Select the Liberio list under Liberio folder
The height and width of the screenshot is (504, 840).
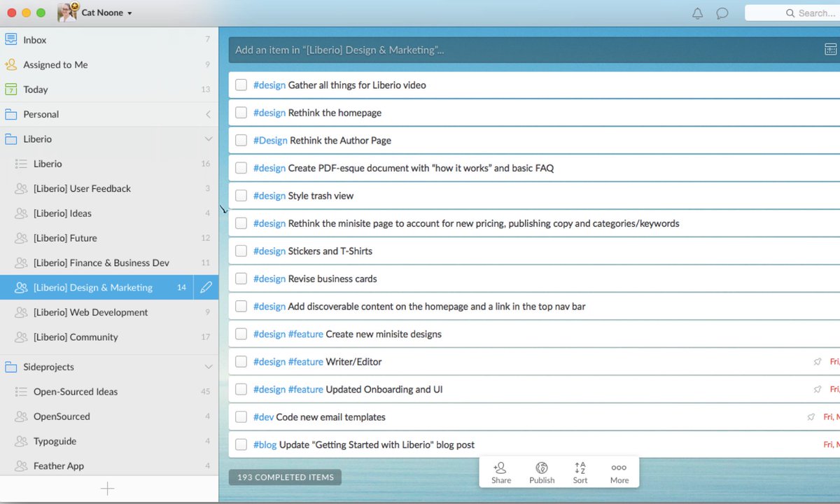pyautogui.click(x=109, y=164)
